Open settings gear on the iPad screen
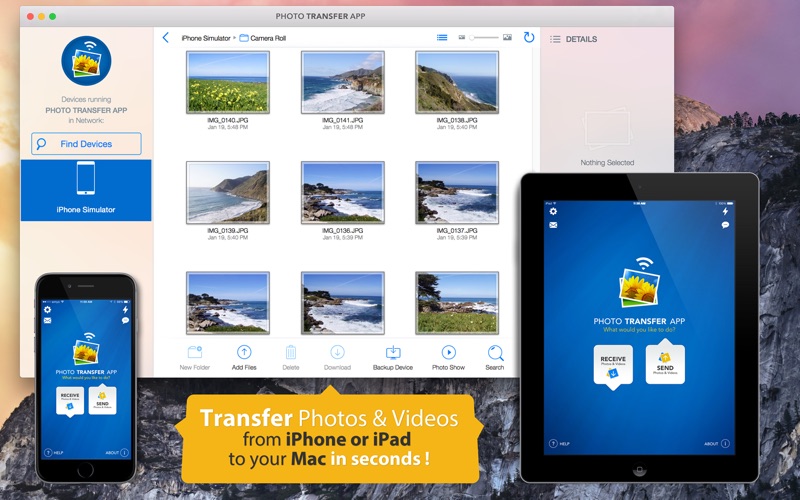This screenshot has width=800, height=500. click(552, 211)
